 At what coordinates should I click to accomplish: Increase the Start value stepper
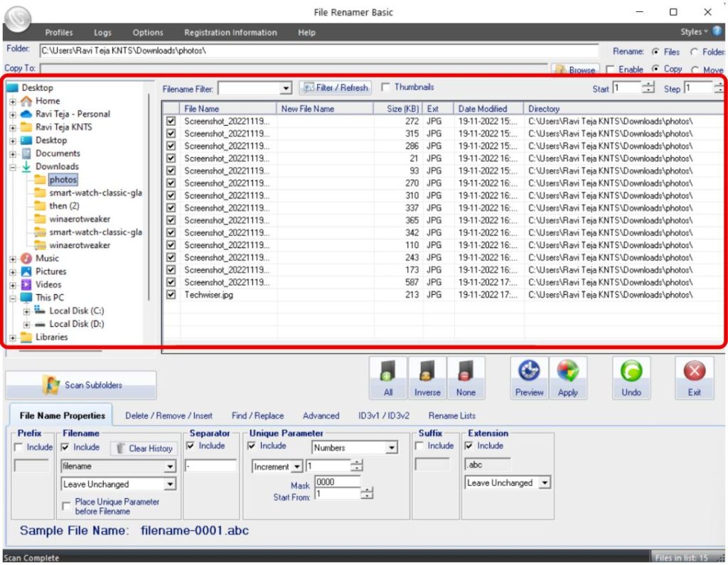point(648,85)
